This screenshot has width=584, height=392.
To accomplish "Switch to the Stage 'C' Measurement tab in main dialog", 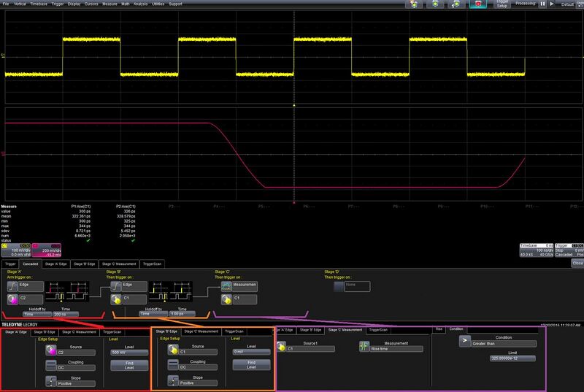I will point(119,264).
